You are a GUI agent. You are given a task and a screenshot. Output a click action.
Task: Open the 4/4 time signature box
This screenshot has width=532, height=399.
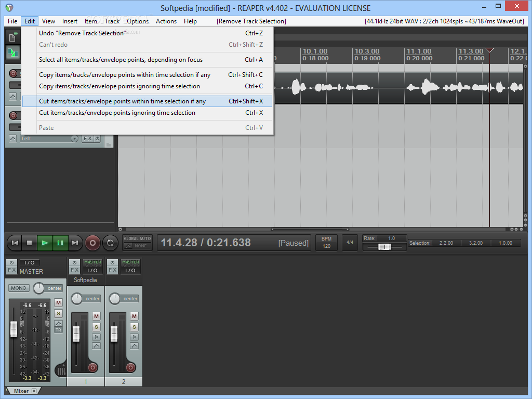350,243
